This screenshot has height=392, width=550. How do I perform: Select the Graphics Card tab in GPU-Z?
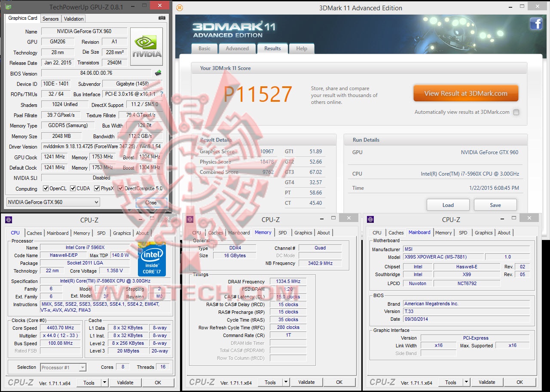[x=23, y=18]
